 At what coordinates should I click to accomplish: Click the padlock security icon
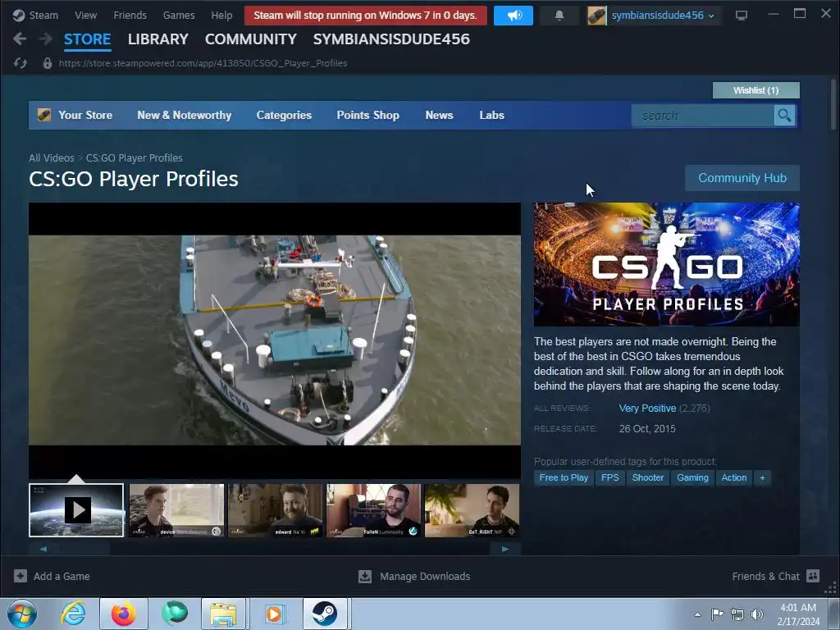(47, 63)
